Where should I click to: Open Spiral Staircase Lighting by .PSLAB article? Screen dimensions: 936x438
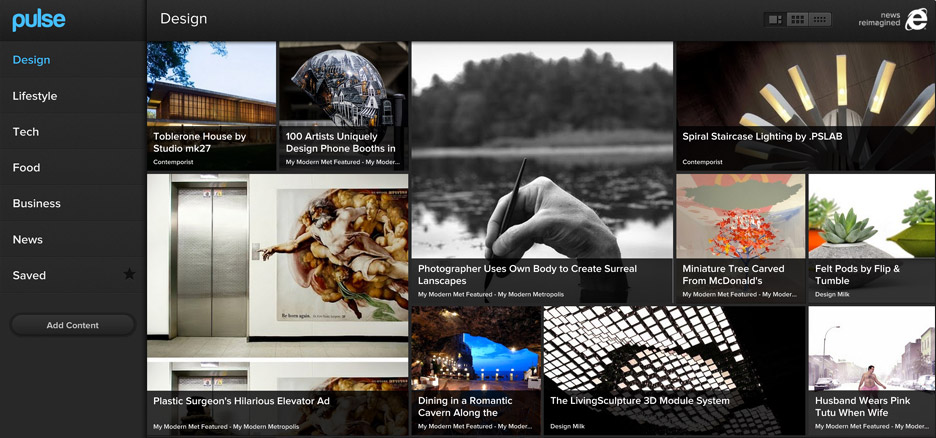pos(805,105)
